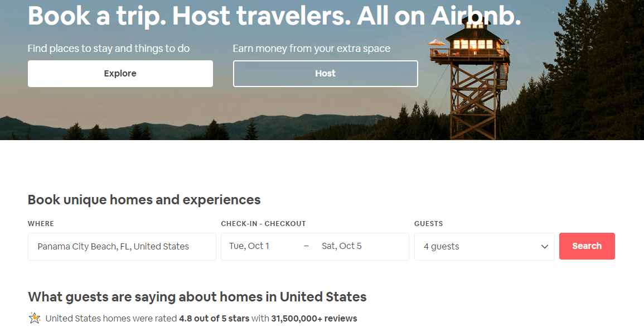
Task: Click the '31,500,000+ reviews' text
Action: pos(314,318)
